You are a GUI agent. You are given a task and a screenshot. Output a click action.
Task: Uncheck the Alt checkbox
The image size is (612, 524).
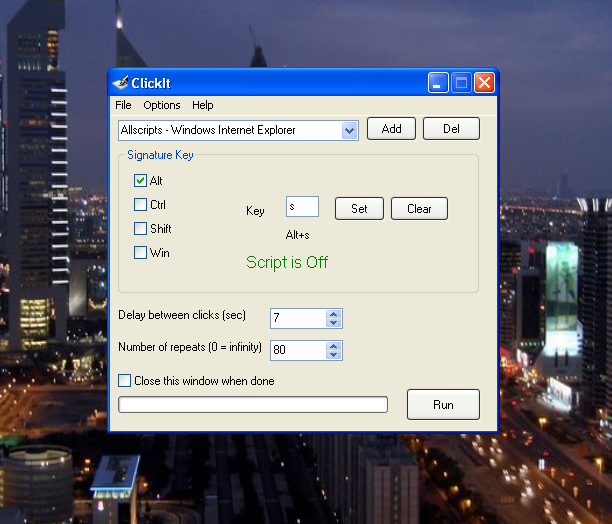point(140,180)
